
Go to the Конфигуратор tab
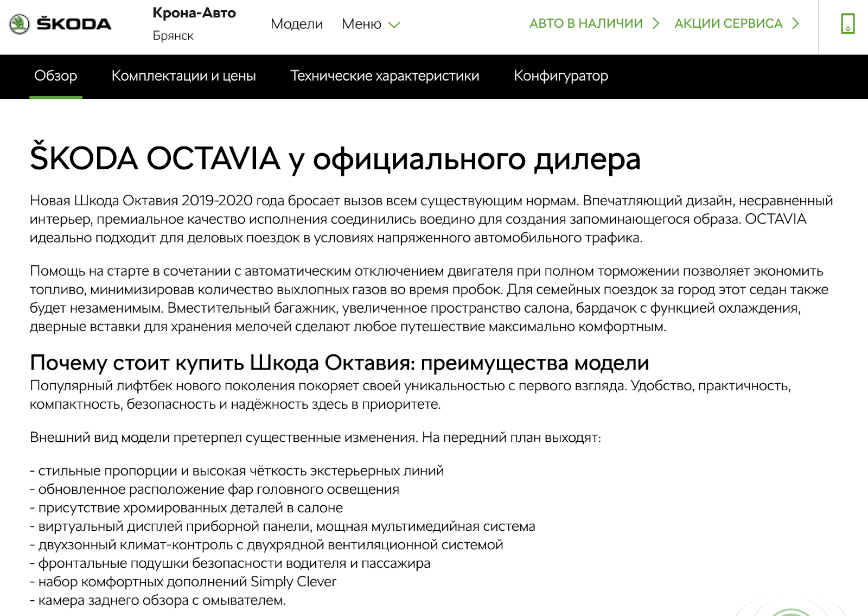click(561, 75)
